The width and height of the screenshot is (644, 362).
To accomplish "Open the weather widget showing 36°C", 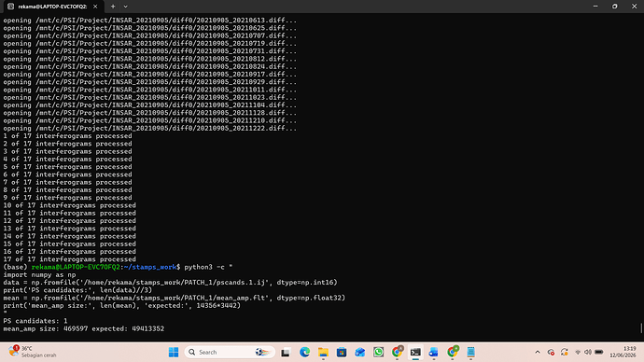I will click(33, 352).
